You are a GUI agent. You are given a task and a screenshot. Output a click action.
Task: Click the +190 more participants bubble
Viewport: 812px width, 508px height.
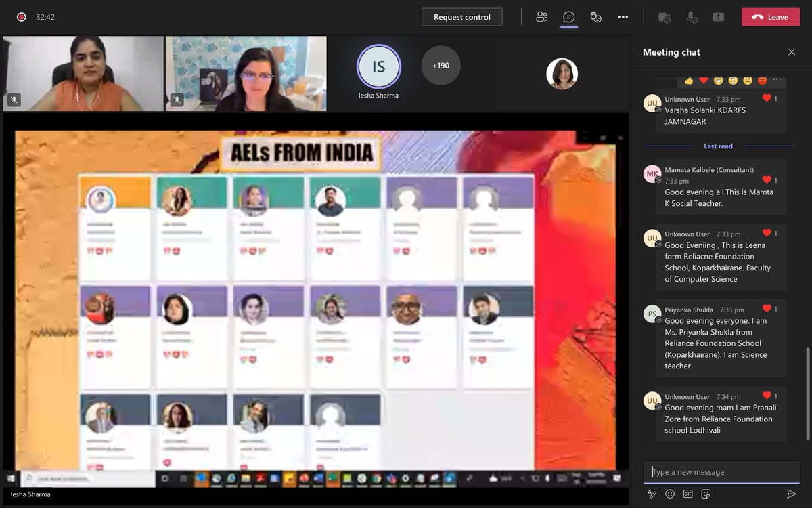tap(441, 66)
